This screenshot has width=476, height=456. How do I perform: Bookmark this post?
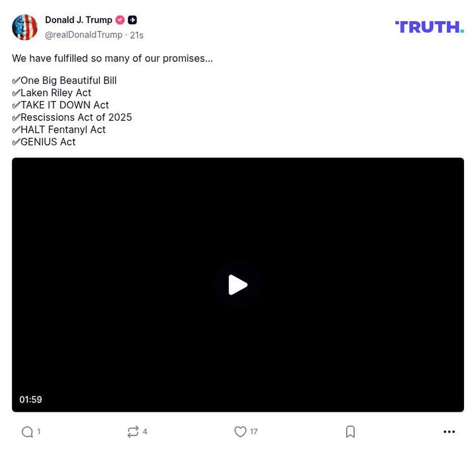pyautogui.click(x=350, y=432)
